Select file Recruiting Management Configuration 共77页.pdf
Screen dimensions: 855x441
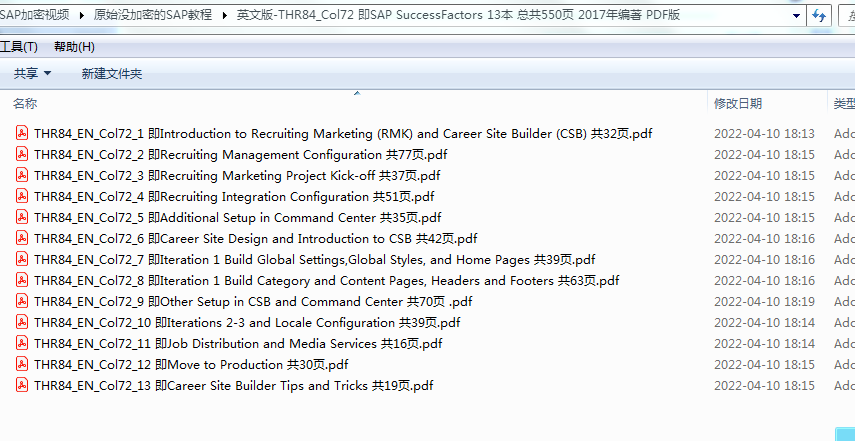point(240,155)
